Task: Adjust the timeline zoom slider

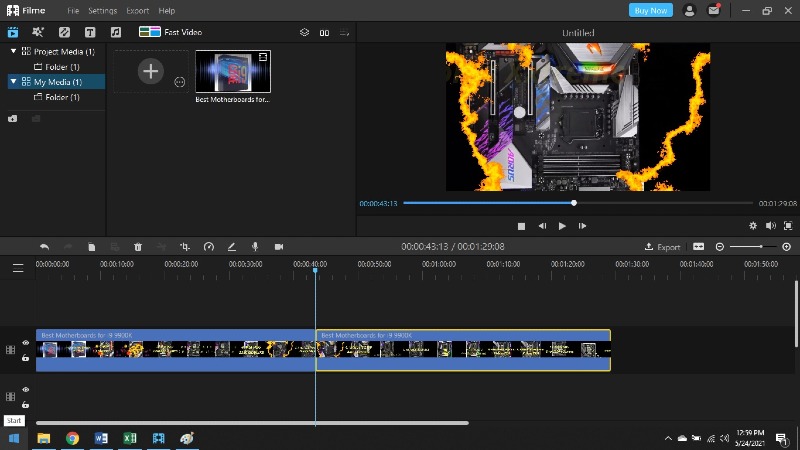Action: [753, 247]
